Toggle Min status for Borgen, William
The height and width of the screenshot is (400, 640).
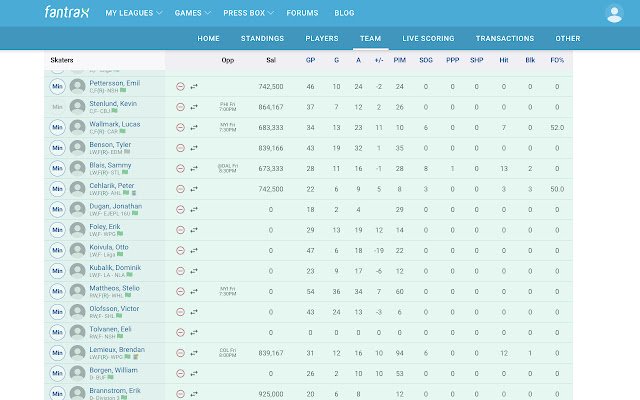point(58,373)
